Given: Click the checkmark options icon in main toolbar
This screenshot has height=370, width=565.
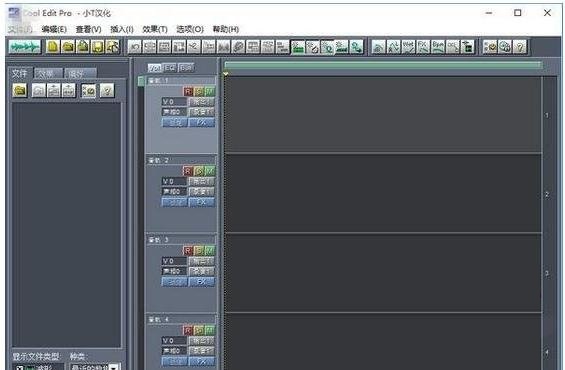Looking at the screenshot, I should coord(490,47).
